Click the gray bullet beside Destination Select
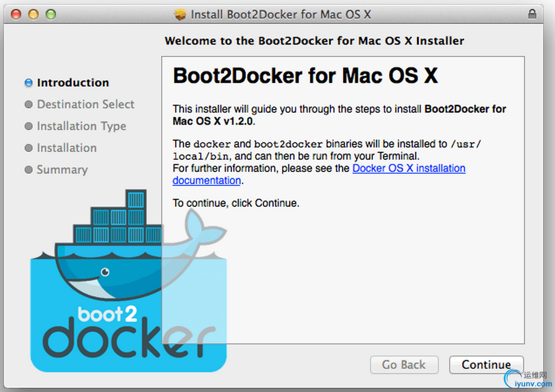555x392 pixels. click(x=28, y=104)
